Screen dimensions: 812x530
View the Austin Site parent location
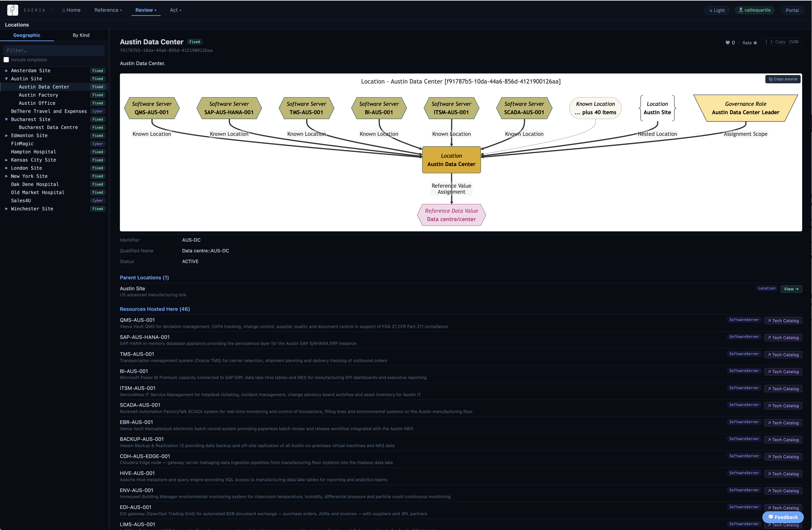coord(791,289)
